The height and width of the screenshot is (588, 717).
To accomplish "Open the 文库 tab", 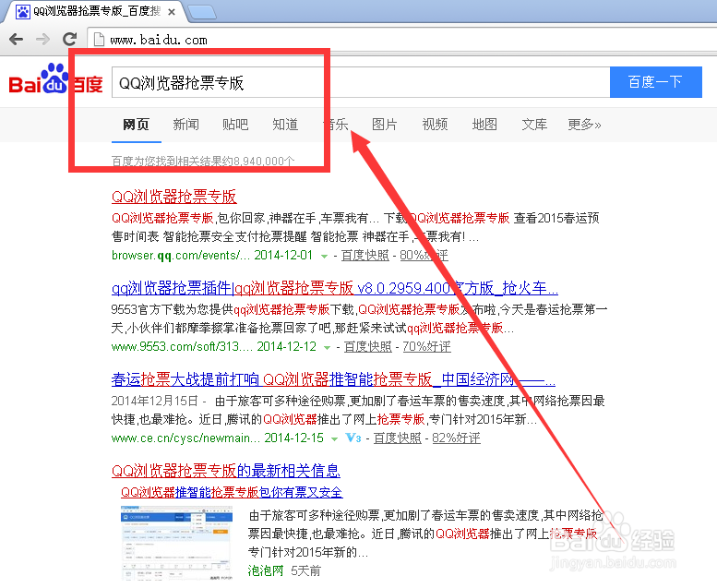I will (x=534, y=125).
